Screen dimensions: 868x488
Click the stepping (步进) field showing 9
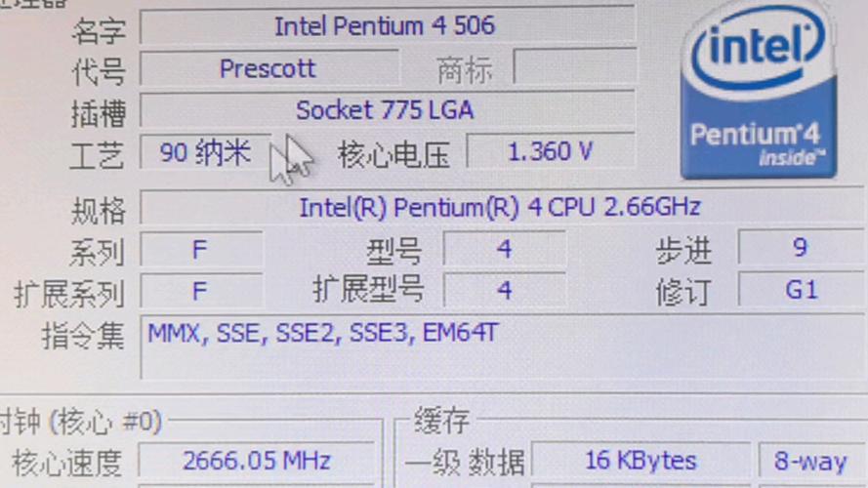801,247
